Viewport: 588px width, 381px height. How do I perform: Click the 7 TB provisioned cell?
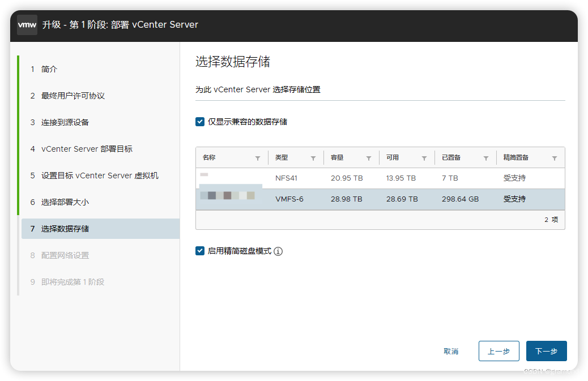[450, 178]
